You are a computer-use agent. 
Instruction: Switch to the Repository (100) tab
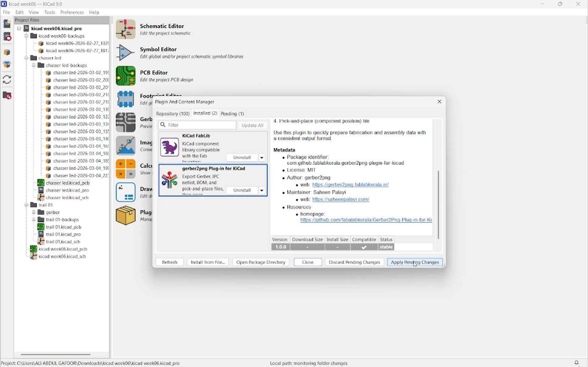tap(173, 114)
